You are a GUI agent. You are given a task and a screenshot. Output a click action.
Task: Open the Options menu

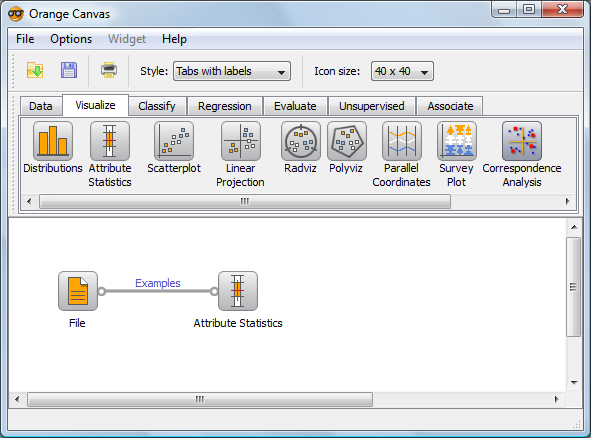pos(71,39)
